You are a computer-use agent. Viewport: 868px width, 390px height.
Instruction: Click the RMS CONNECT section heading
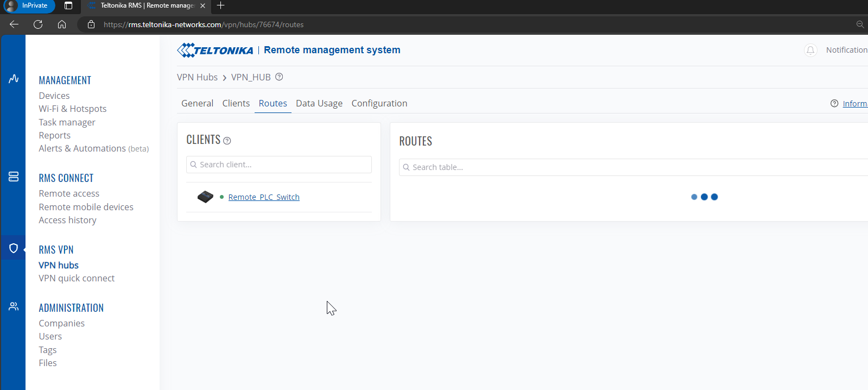pyautogui.click(x=66, y=178)
